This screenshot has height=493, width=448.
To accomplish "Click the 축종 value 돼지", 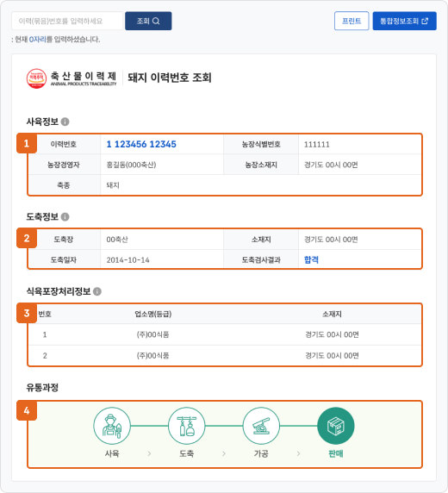I will [113, 185].
